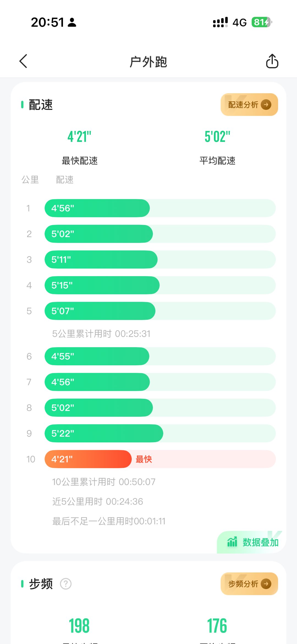Tap the chart icon beside 数据叠加
The width and height of the screenshot is (297, 644).
[232, 542]
